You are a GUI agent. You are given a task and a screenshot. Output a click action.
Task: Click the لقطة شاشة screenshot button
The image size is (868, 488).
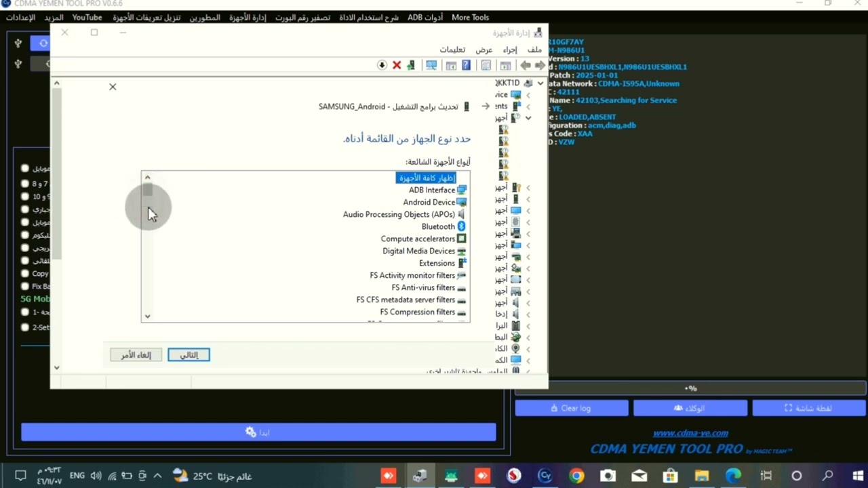coord(809,408)
